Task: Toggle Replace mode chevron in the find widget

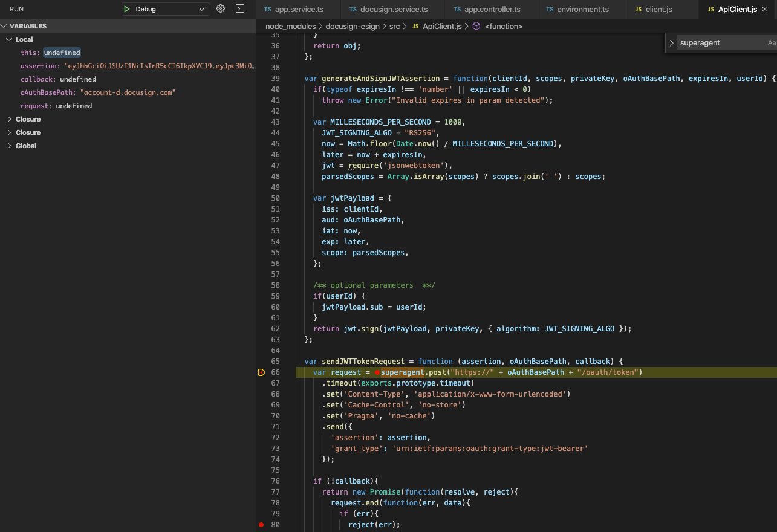Action: coord(671,43)
